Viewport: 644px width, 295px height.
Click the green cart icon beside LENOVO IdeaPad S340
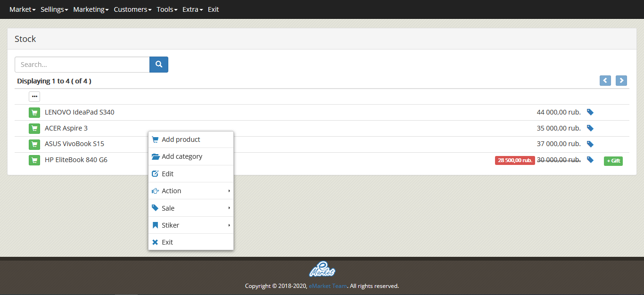point(34,113)
